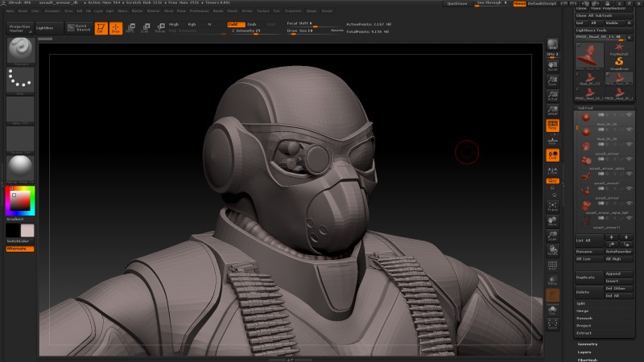Click the Quick Sketch button
The width and height of the screenshot is (644, 362).
click(79, 28)
